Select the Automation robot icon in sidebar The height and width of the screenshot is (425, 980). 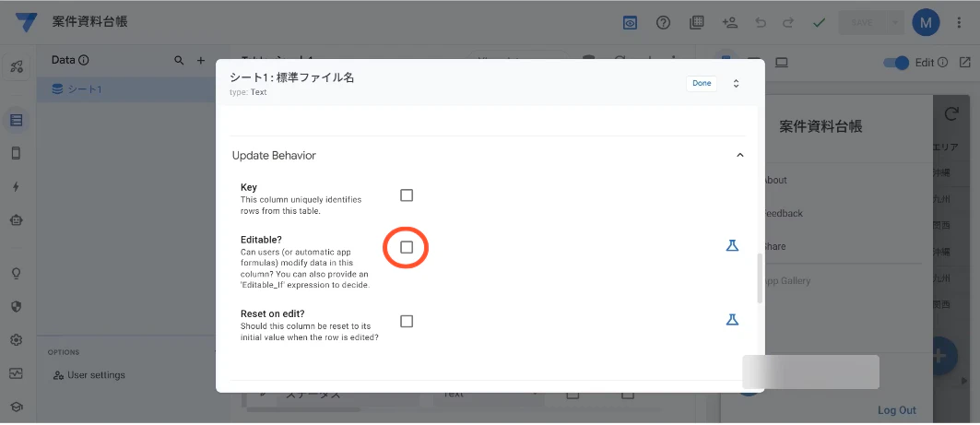17,220
